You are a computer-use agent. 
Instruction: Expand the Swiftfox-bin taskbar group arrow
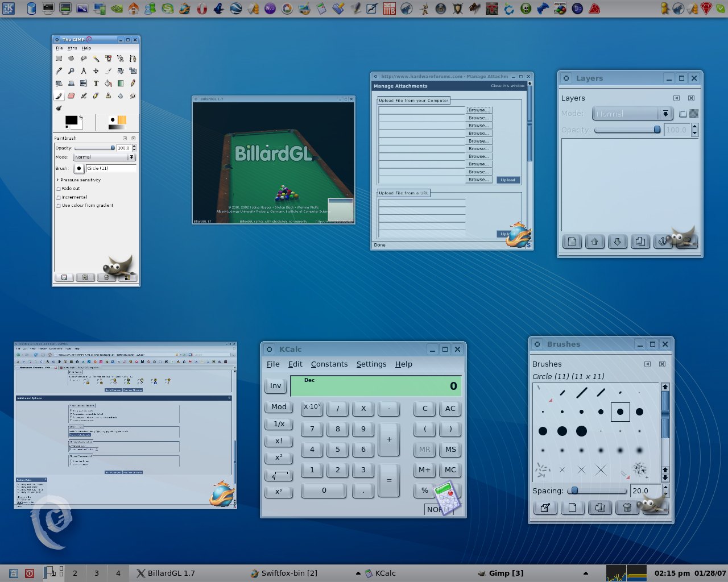358,573
